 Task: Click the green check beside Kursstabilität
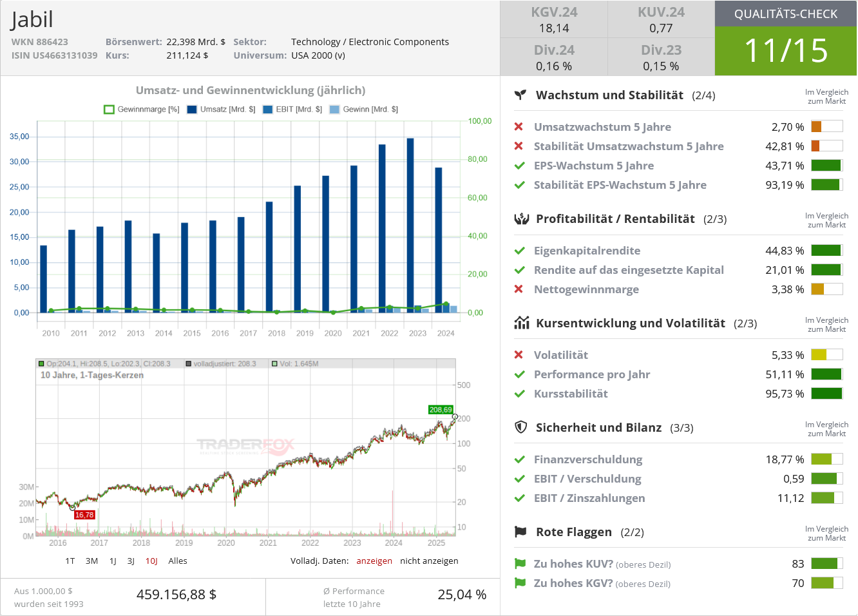(519, 394)
